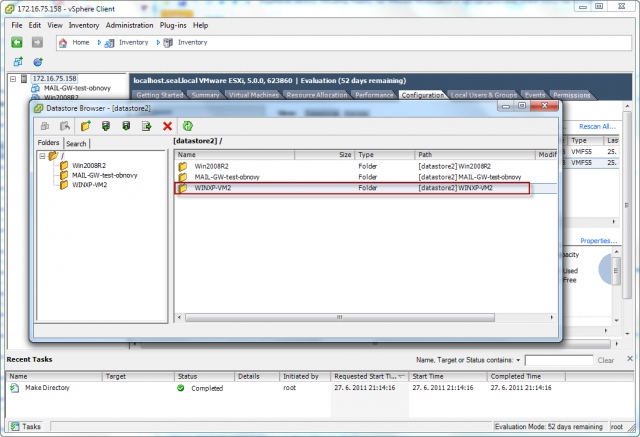Click the Datastore Browser horizontal scrollbar thumb
The height and width of the screenshot is (437, 640).
pyautogui.click(x=340, y=317)
